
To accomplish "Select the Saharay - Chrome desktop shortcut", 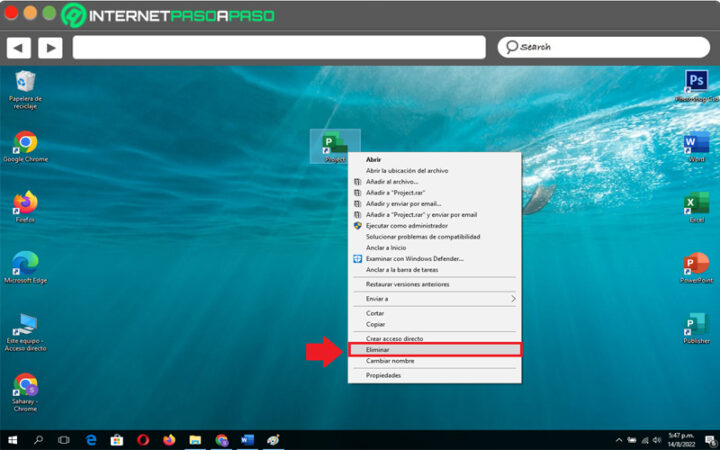I will tap(25, 393).
